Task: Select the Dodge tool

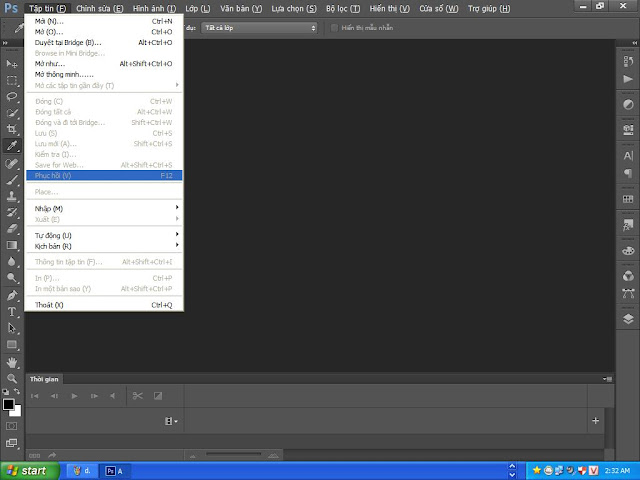Action: pyautogui.click(x=12, y=278)
